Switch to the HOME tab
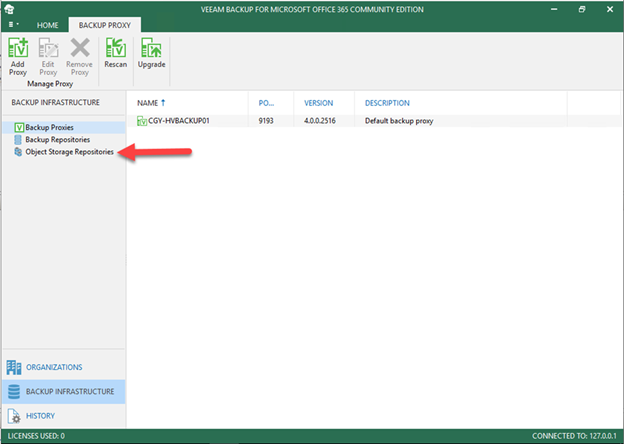 [x=48, y=25]
